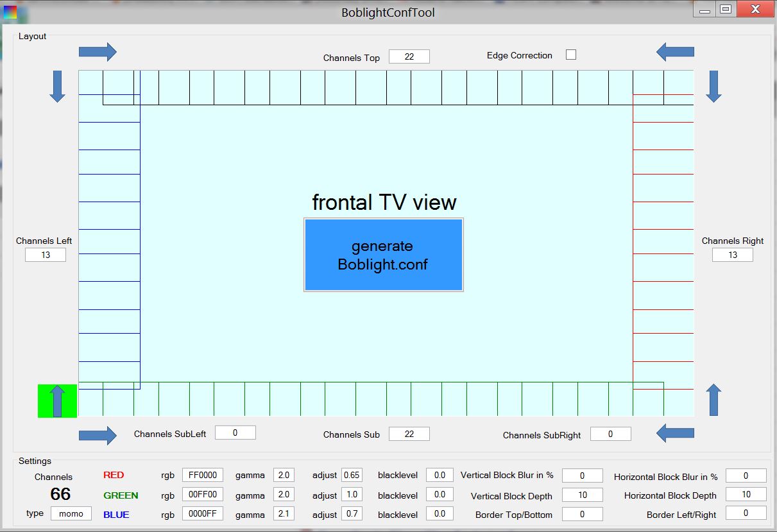This screenshot has width=777, height=532.
Task: Click the down arrow at the top-right corner
Action: 713,87
